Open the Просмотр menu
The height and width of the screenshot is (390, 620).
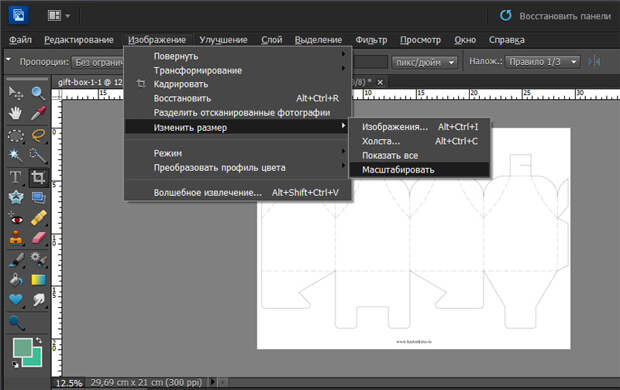point(420,40)
